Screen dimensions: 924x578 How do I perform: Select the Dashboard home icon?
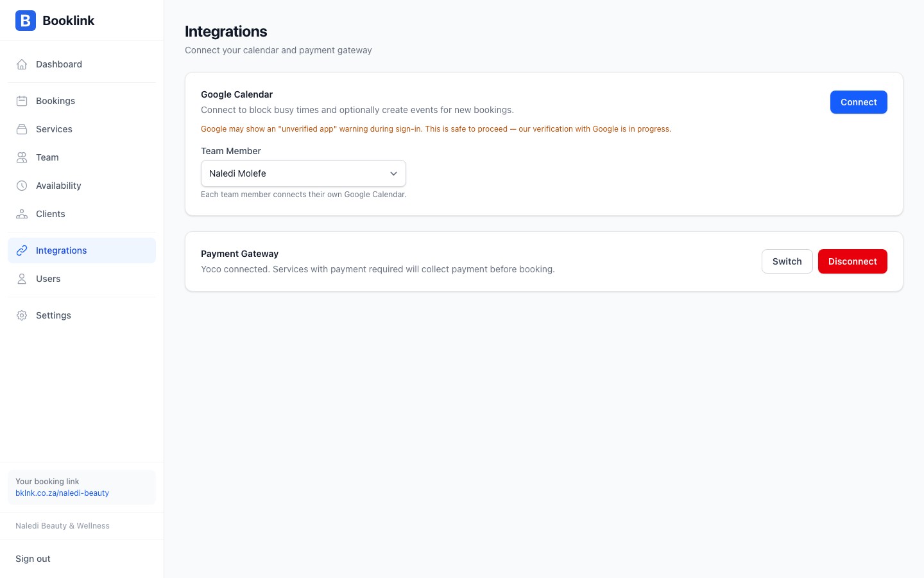[22, 64]
